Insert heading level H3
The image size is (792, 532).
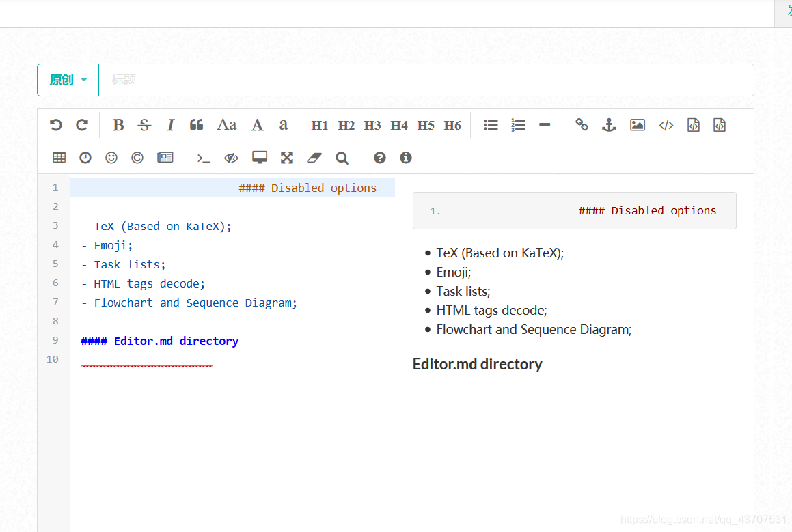(372, 125)
